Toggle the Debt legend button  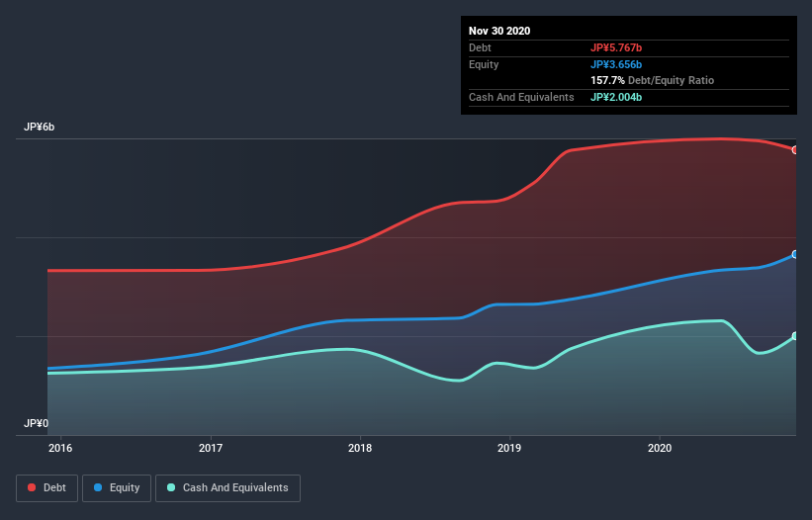[x=46, y=488]
